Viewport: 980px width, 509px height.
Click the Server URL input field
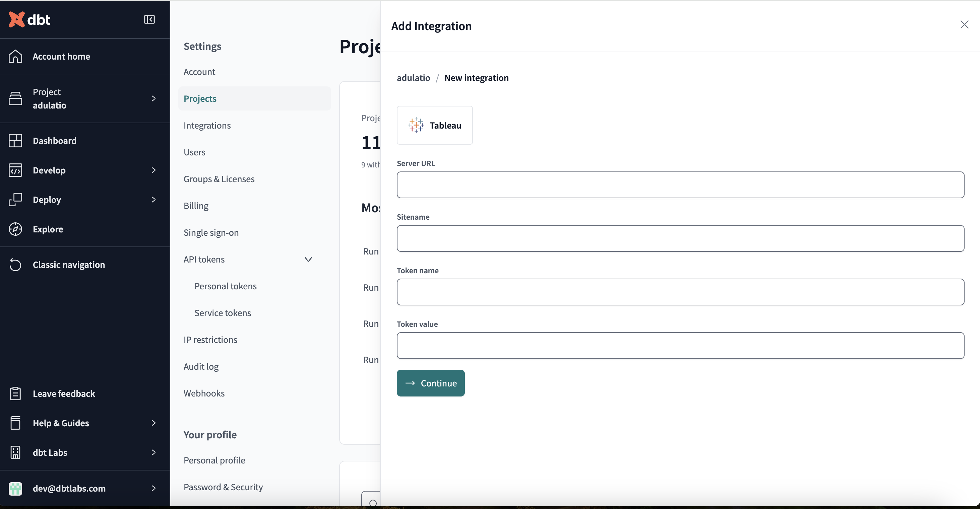pyautogui.click(x=681, y=185)
